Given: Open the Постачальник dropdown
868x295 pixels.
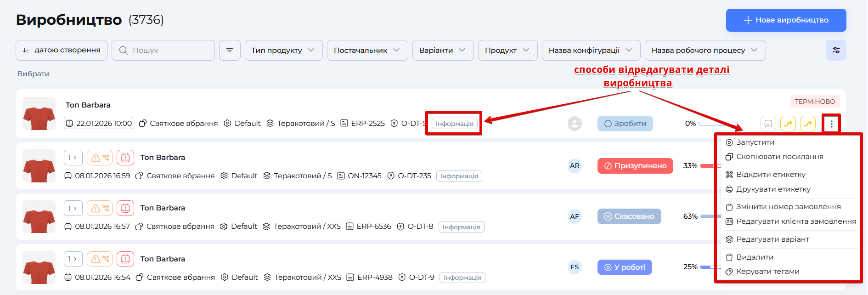Looking at the screenshot, I should coord(367,50).
